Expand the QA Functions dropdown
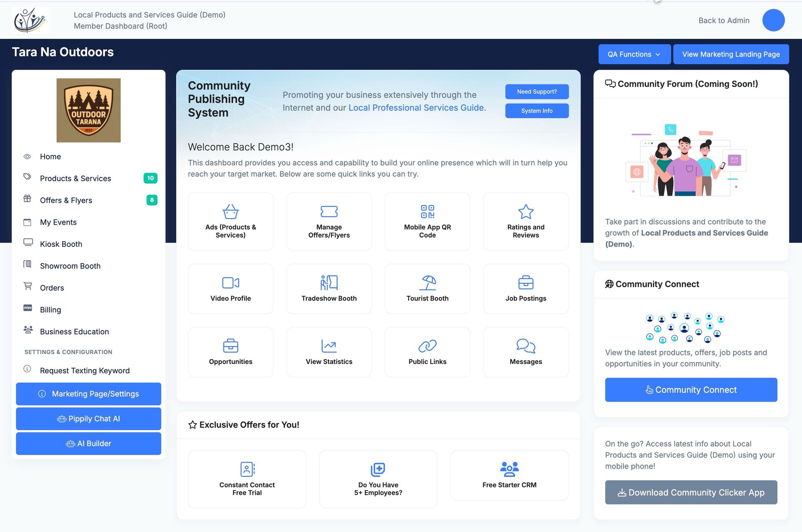The height and width of the screenshot is (532, 802). click(634, 54)
